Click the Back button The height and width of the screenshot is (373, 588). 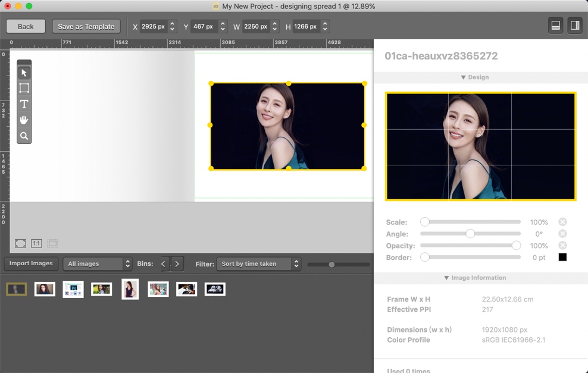(26, 26)
